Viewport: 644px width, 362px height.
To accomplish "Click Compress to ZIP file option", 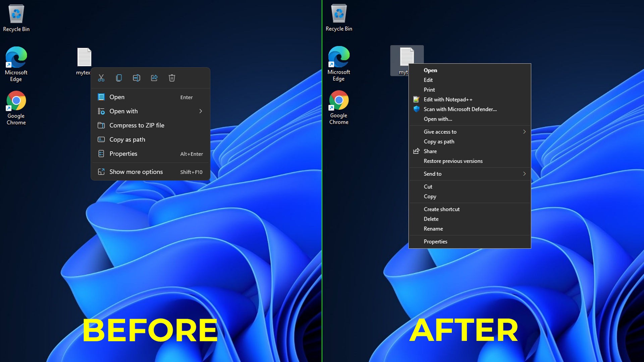I will [x=137, y=125].
